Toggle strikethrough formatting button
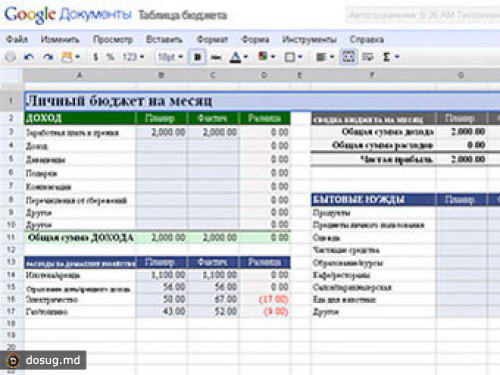The width and height of the screenshot is (500, 375). pos(216,57)
